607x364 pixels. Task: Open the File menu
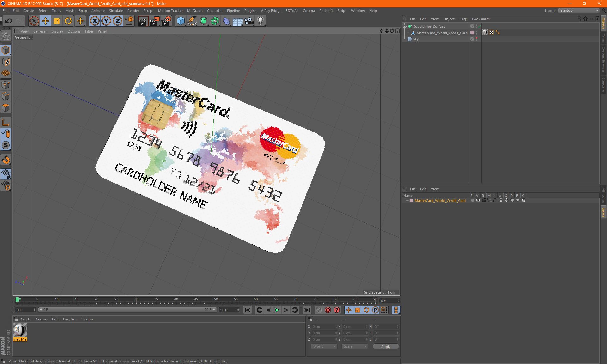coord(5,11)
